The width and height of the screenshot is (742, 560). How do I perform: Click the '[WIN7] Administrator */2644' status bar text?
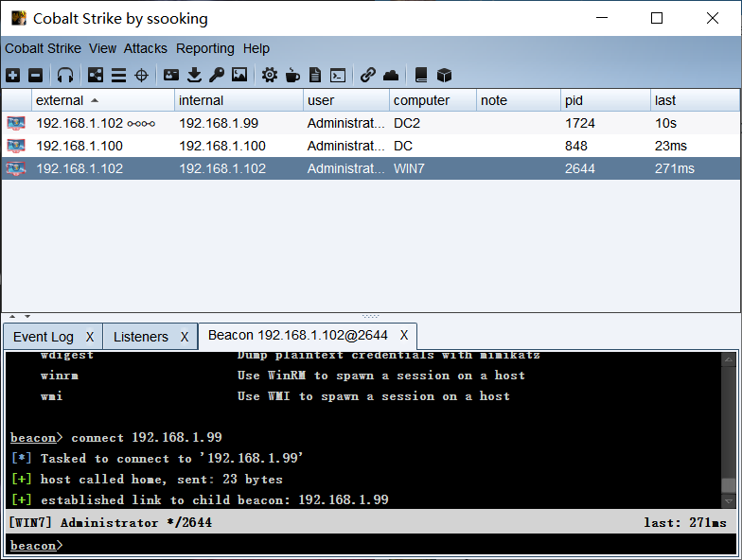[x=110, y=522]
